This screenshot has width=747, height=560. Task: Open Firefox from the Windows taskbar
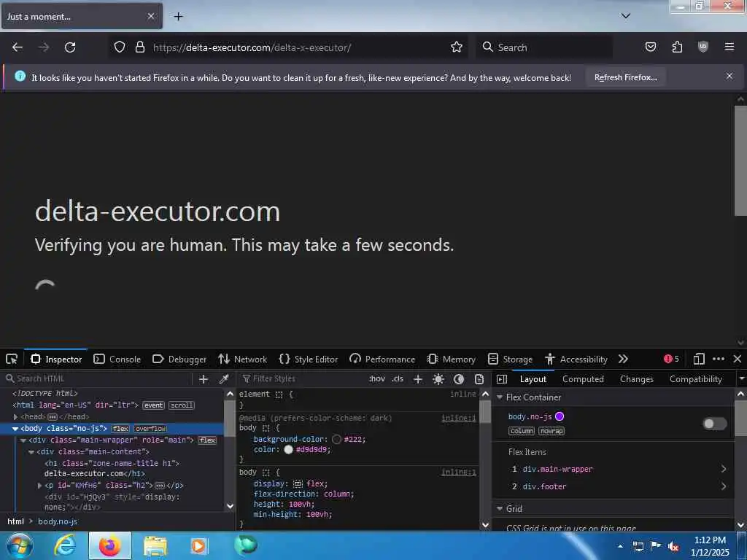pos(109,545)
